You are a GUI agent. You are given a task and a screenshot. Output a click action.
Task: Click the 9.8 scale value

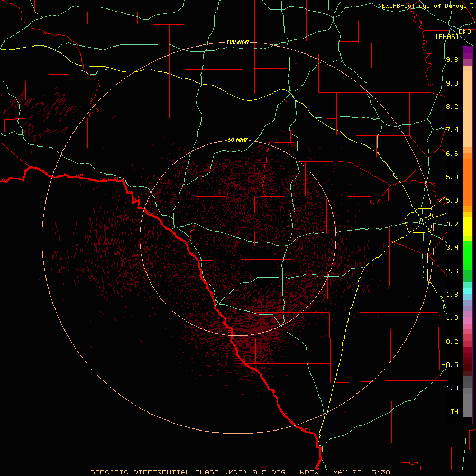pos(452,60)
